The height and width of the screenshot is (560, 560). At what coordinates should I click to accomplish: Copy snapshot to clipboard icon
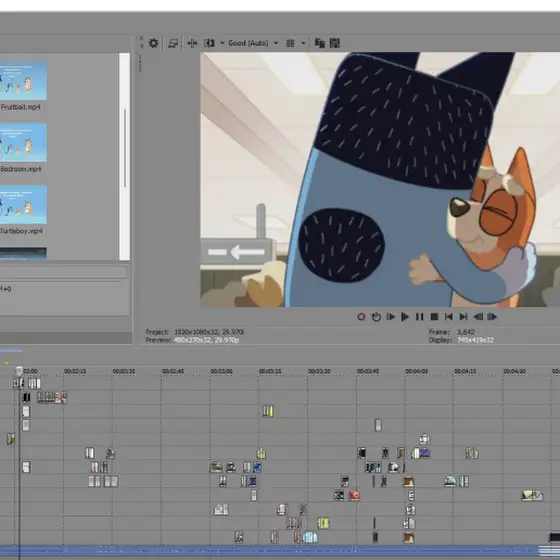(320, 43)
